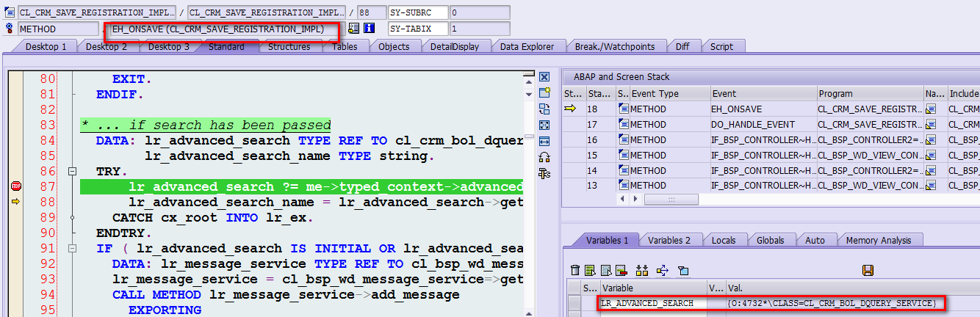Screen dimensions: 980x317
Task: Click the stop breakpoint icon at line 87
Action: 16,186
